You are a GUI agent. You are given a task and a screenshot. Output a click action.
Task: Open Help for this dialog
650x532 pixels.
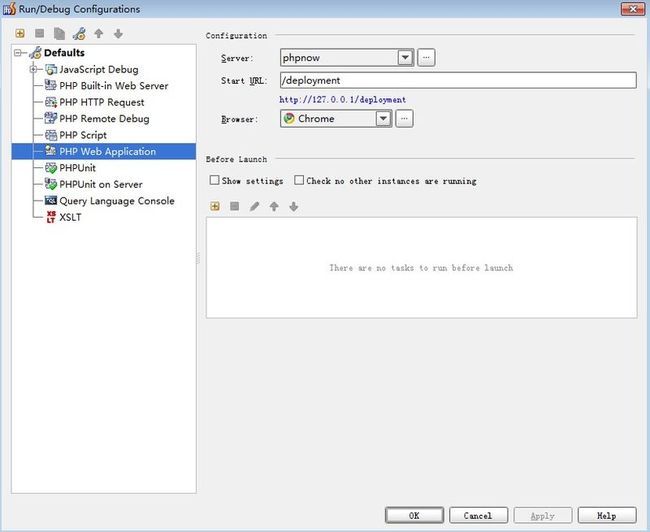607,515
